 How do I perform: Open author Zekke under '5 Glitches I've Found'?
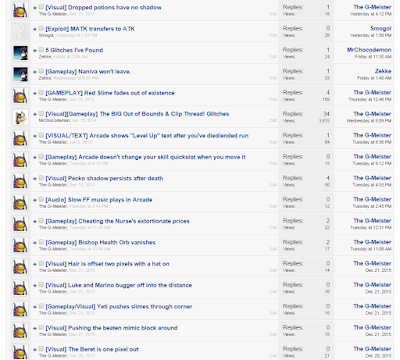[x=45, y=56]
